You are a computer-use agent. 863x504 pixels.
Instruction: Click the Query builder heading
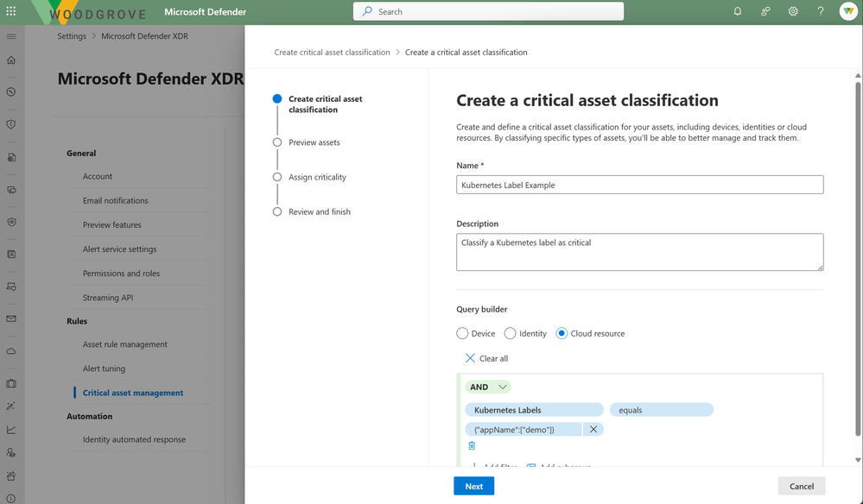point(481,310)
